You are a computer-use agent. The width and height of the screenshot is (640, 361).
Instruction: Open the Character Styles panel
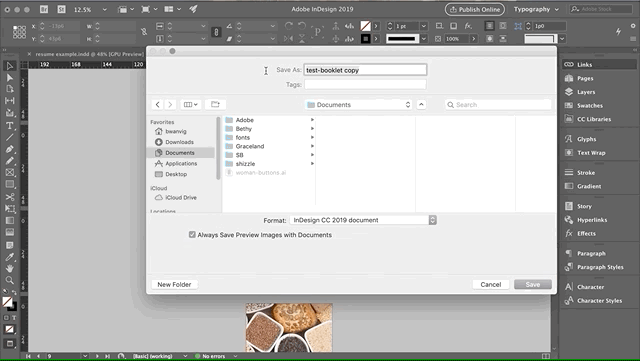[x=599, y=301]
